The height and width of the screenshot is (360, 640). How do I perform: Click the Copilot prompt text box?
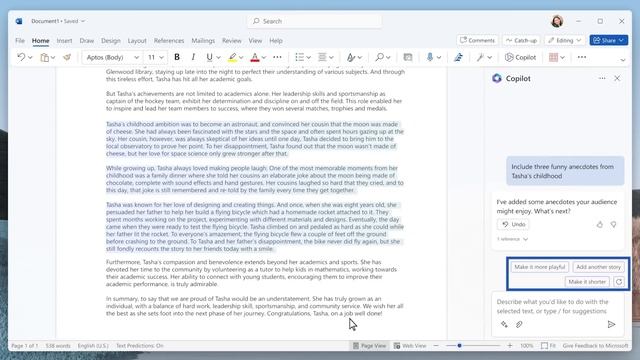tap(558, 307)
